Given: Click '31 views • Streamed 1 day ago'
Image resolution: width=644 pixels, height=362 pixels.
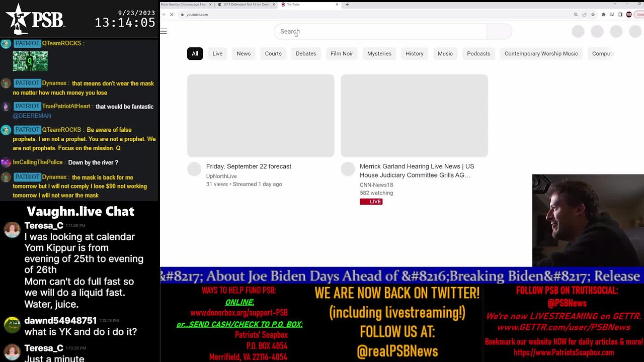Looking at the screenshot, I should click(244, 184).
